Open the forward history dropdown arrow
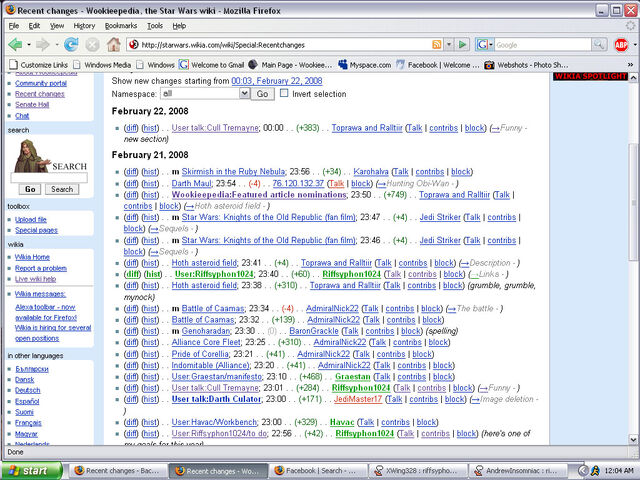Viewport: 640px width, 480px height. (56, 44)
